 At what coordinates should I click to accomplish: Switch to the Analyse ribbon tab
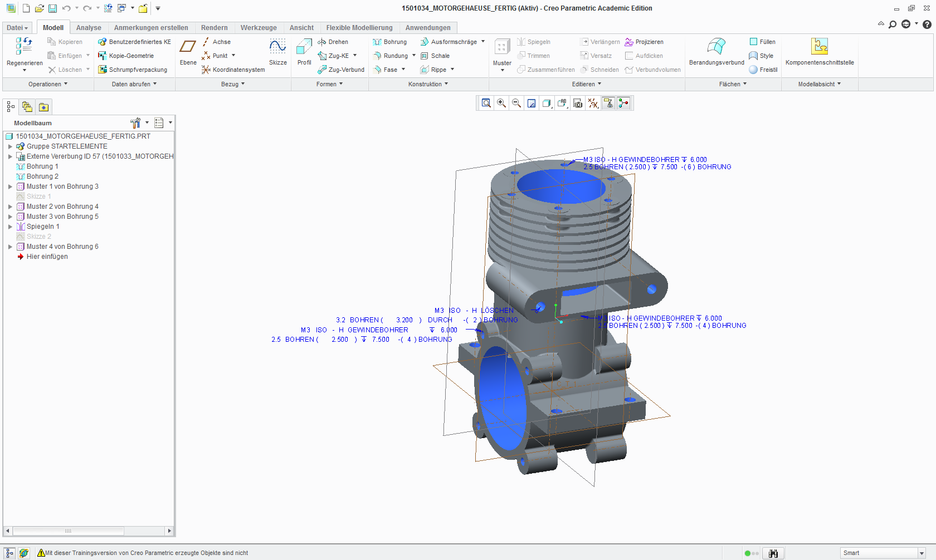point(89,28)
